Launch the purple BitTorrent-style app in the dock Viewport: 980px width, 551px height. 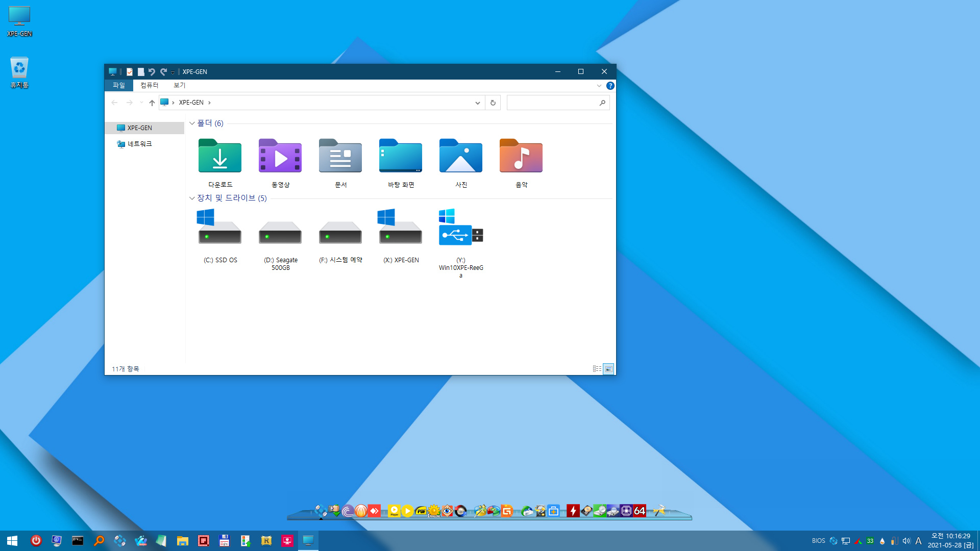pyautogui.click(x=348, y=511)
